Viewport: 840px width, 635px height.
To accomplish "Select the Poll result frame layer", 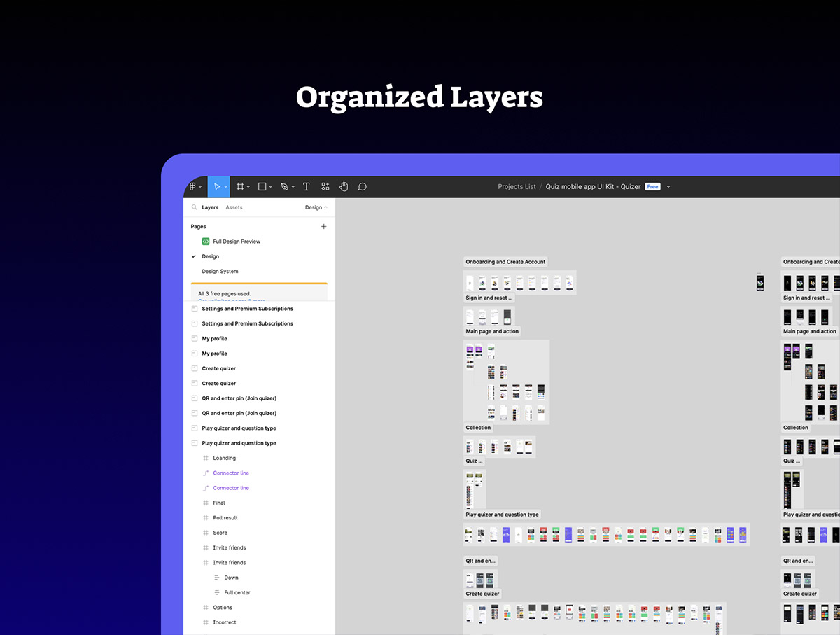I will (x=225, y=518).
